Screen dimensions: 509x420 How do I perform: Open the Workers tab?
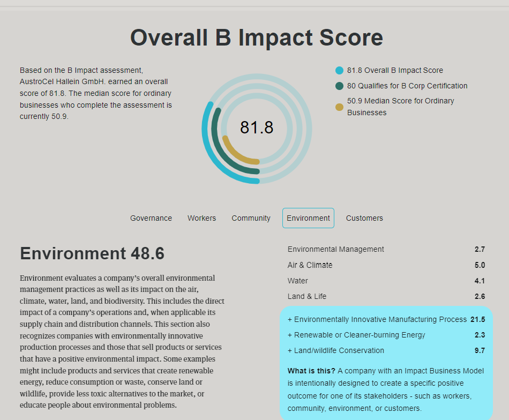click(x=201, y=218)
